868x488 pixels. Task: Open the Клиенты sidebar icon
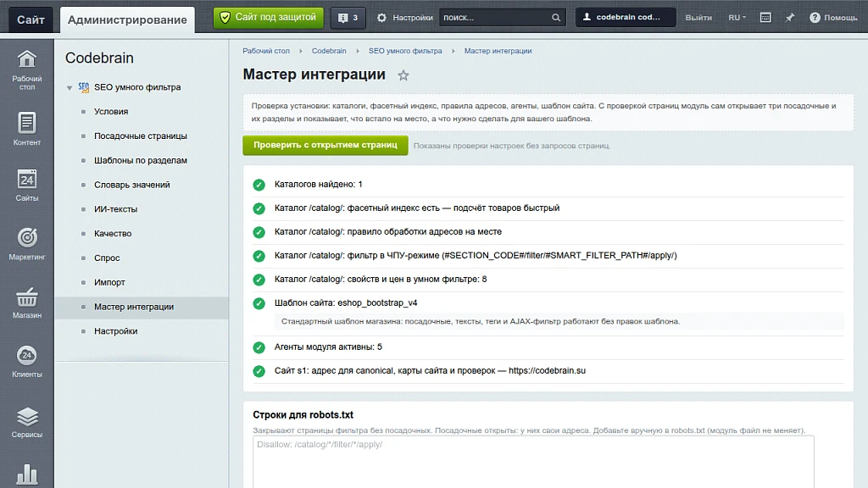coord(26,361)
